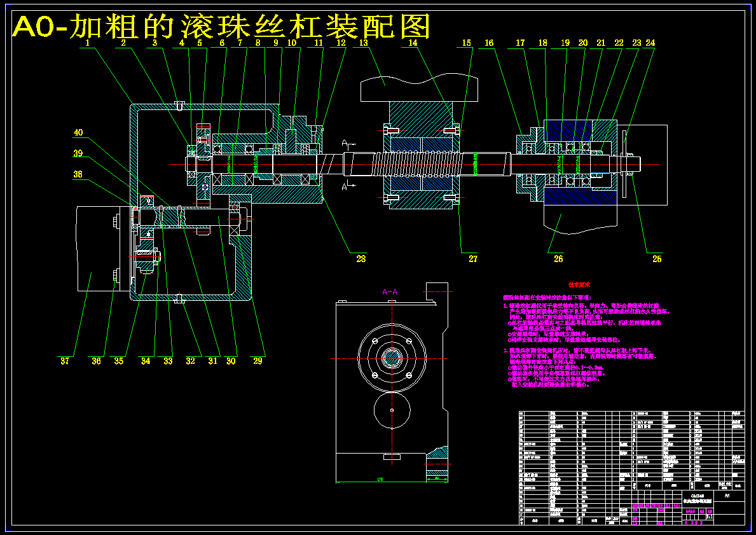Viewport: 756px width, 535px height.
Task: Select part callout number 21
Action: pyautogui.click(x=601, y=43)
